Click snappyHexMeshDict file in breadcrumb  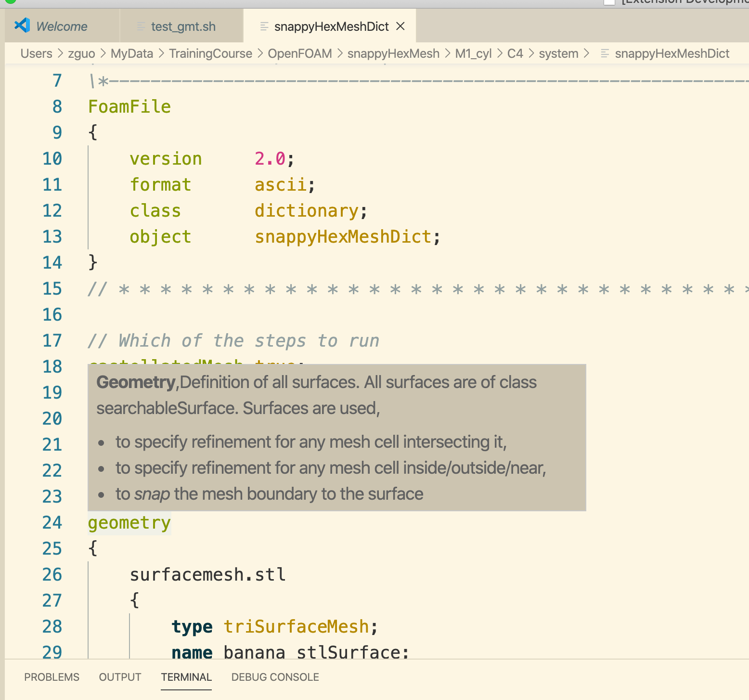672,53
